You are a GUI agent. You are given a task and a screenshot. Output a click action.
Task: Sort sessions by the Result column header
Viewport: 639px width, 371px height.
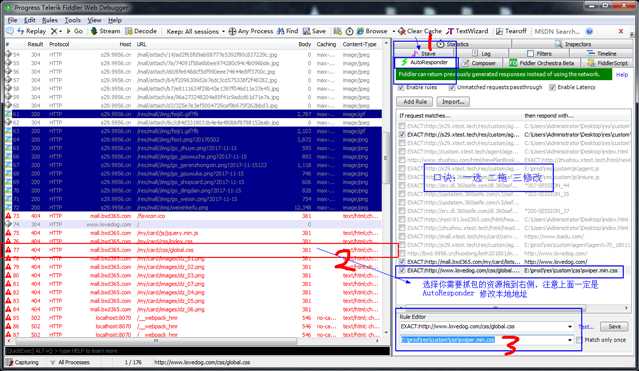35,44
